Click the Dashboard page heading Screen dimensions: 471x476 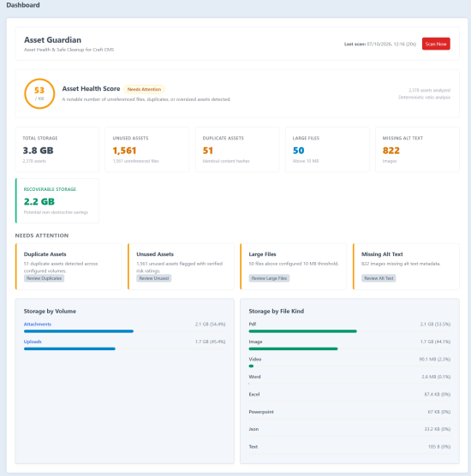(23, 5)
